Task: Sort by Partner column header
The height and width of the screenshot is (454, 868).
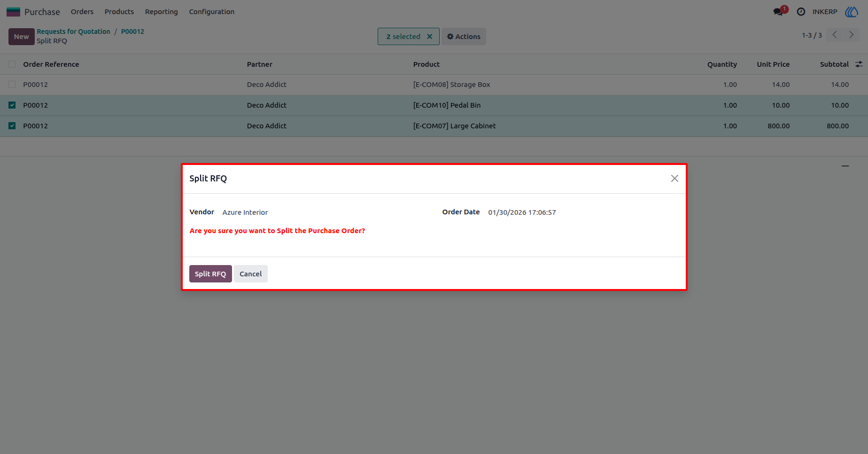Action: click(x=260, y=64)
